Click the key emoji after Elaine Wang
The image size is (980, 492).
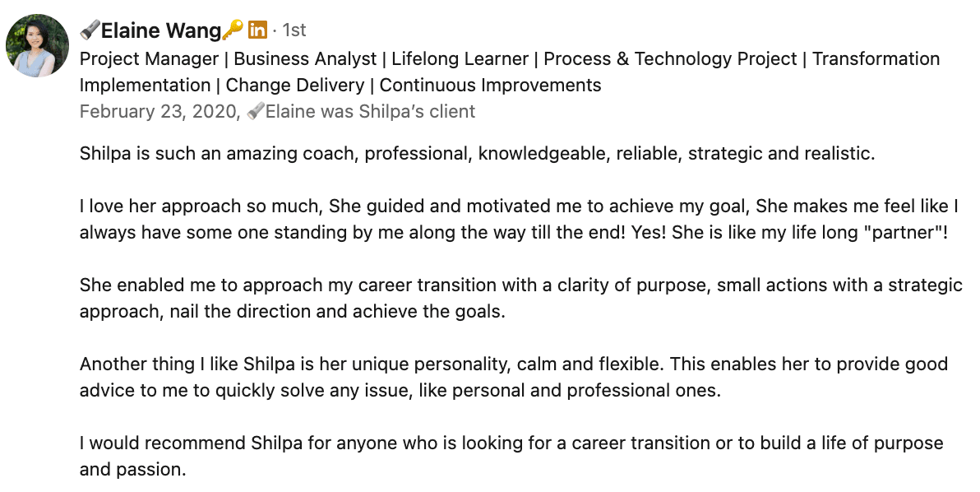(233, 30)
